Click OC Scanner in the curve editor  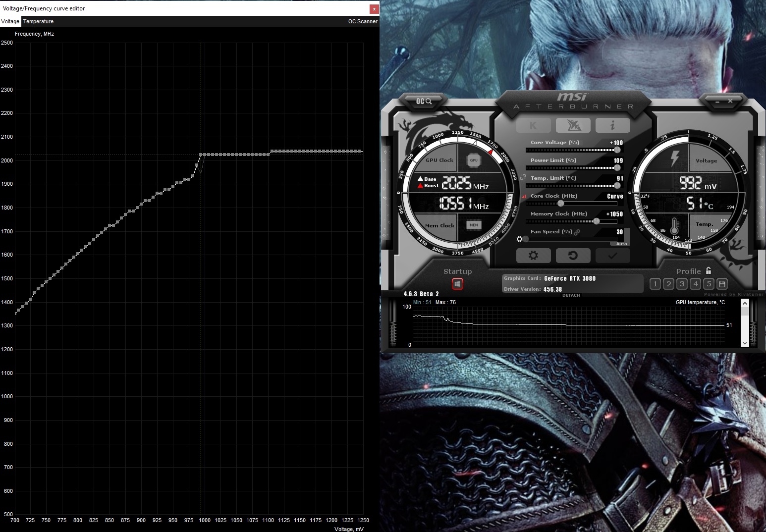(x=363, y=21)
